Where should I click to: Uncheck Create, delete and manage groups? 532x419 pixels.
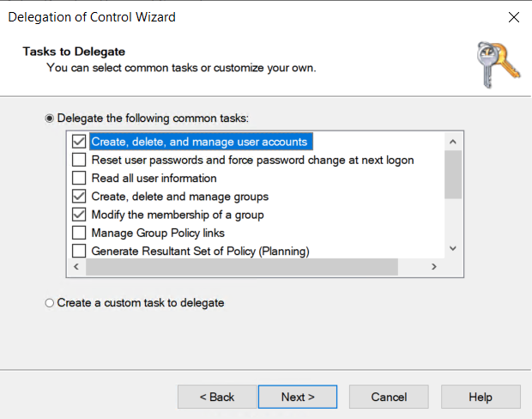coord(79,197)
